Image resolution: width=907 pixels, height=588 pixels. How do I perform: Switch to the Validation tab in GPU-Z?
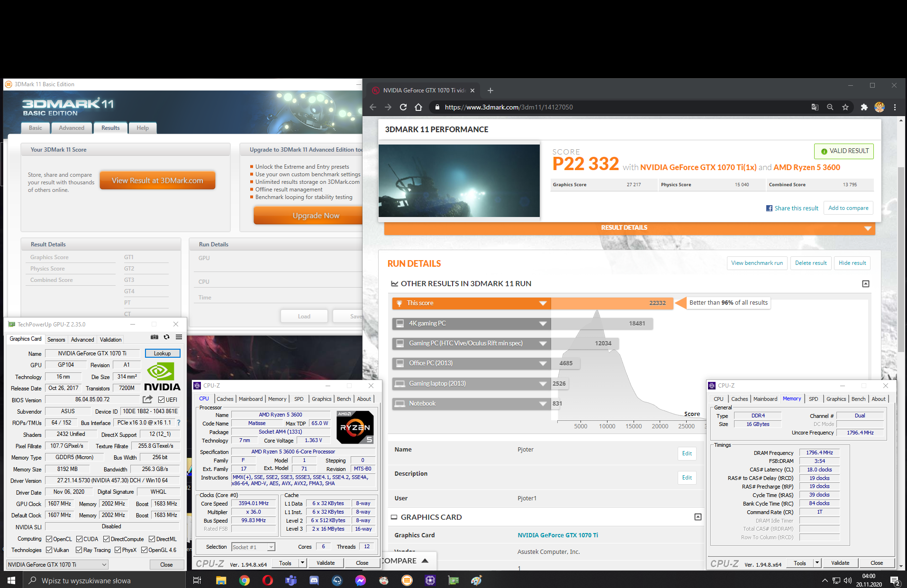coord(110,340)
